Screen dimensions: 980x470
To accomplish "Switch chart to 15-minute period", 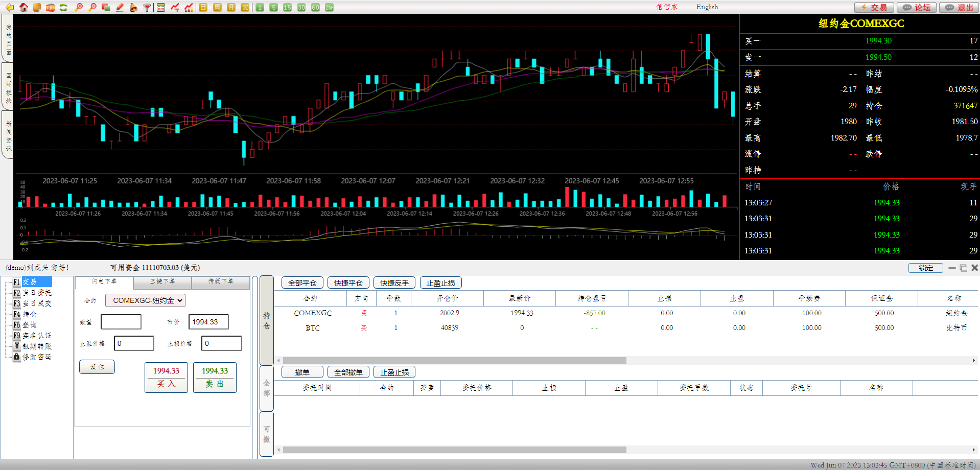I will 287,7.
